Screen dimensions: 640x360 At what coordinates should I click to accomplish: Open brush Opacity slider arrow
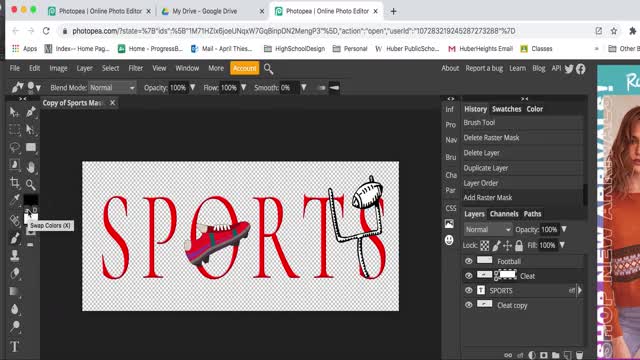(193, 88)
